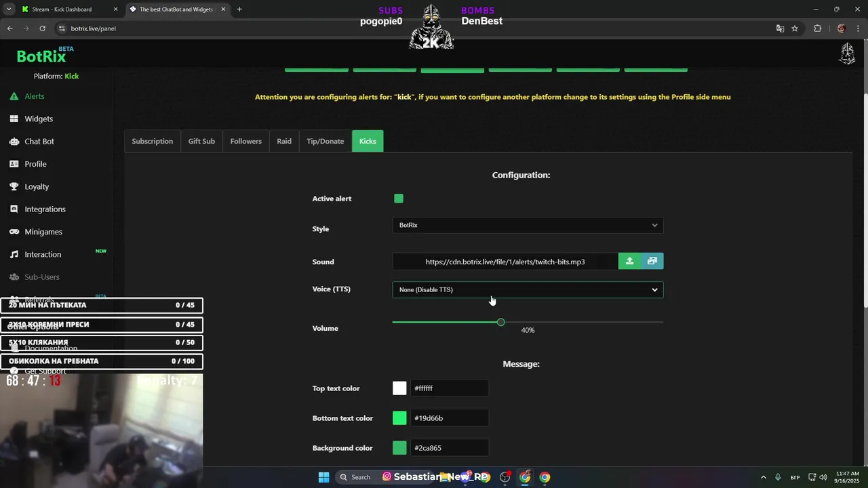Open the Chrome three-dot menu

pyautogui.click(x=859, y=28)
